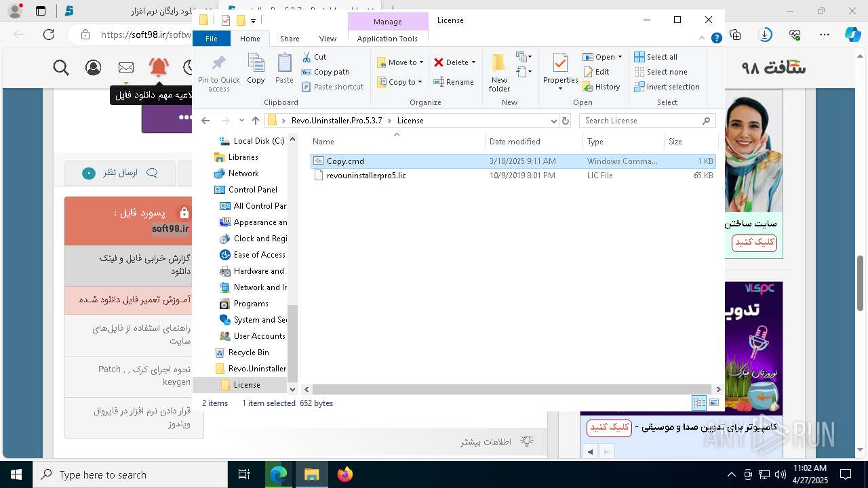Image resolution: width=868 pixels, height=488 pixels.
Task: Expand the address bar history dropdown
Action: [x=554, y=121]
